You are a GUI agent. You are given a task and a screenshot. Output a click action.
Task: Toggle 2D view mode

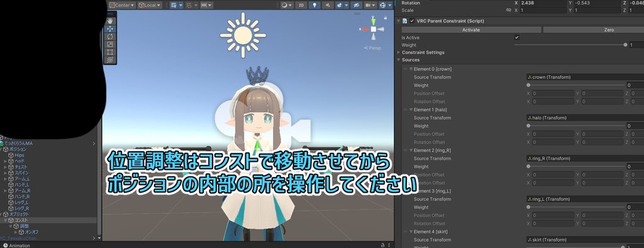click(x=301, y=5)
